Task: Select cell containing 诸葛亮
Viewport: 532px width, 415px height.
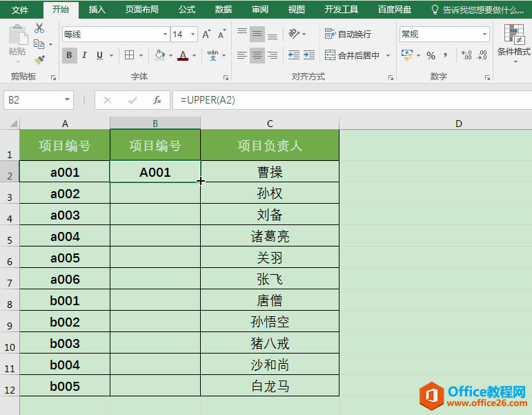Action: point(270,236)
